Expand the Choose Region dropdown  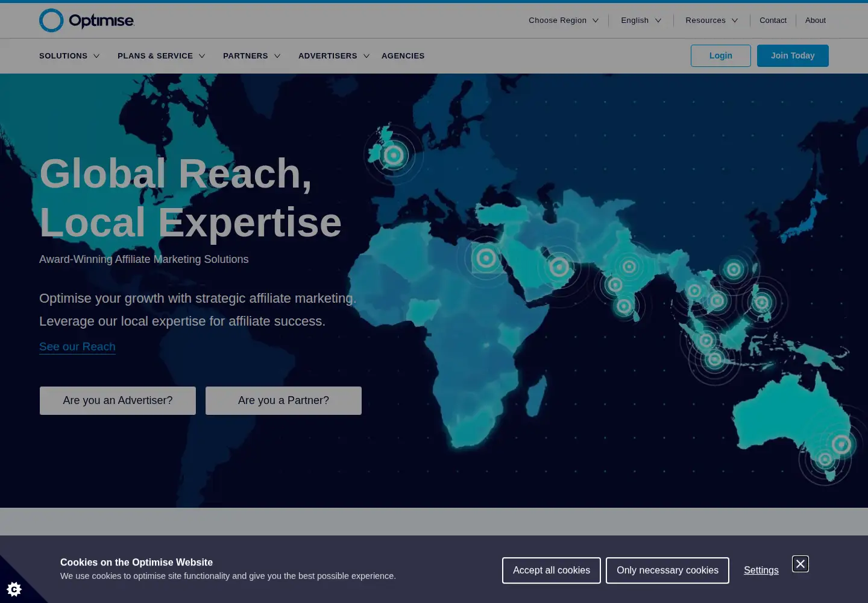coord(564,21)
